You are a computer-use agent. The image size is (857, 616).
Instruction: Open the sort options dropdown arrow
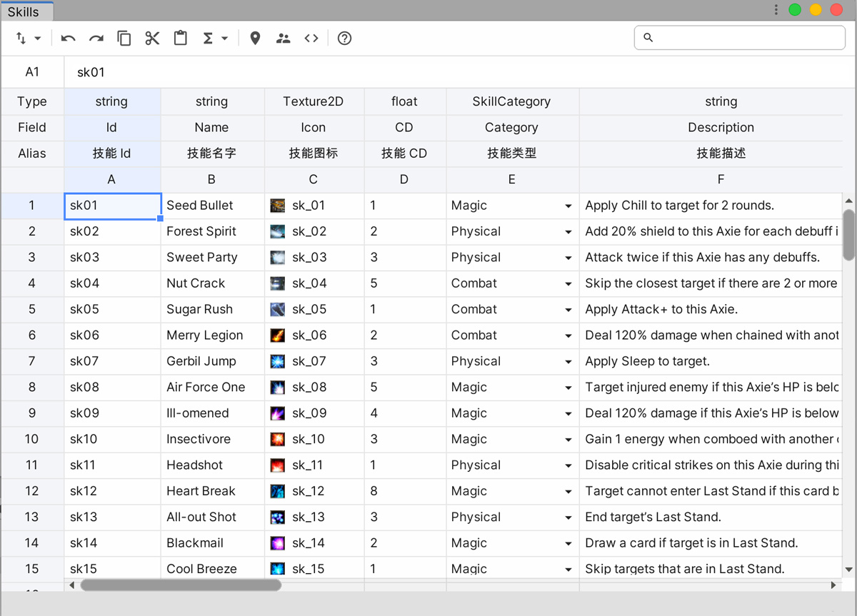[37, 38]
